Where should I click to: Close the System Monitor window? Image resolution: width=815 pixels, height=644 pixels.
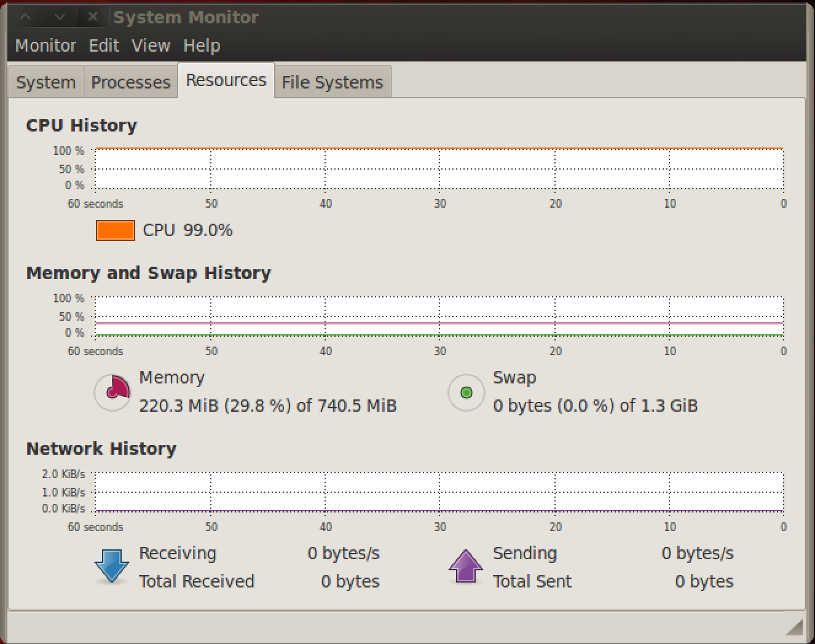(x=93, y=17)
